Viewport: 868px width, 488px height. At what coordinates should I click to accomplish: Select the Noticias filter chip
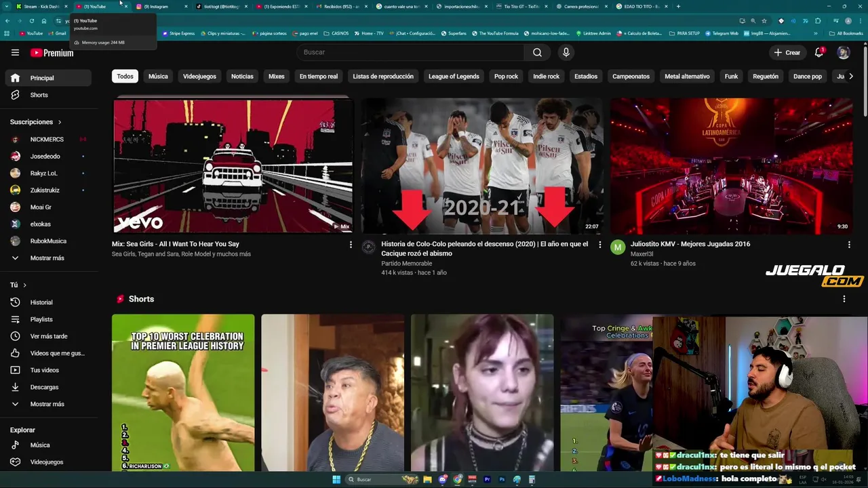pos(242,77)
